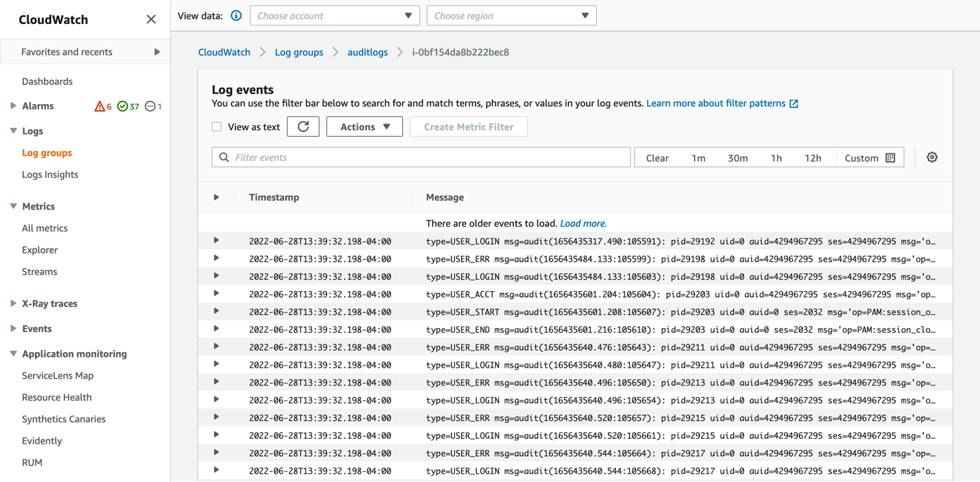The width and height of the screenshot is (980, 482).
Task: Refresh the log events list
Action: (303, 127)
